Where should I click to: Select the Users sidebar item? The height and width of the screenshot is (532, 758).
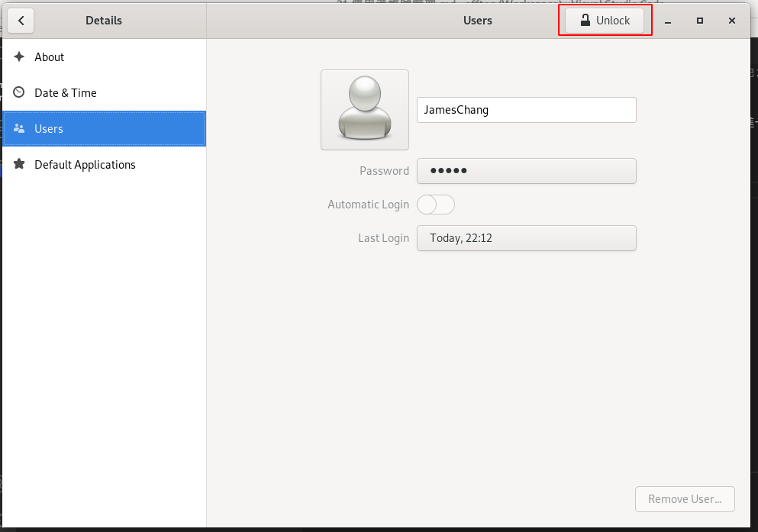click(104, 128)
